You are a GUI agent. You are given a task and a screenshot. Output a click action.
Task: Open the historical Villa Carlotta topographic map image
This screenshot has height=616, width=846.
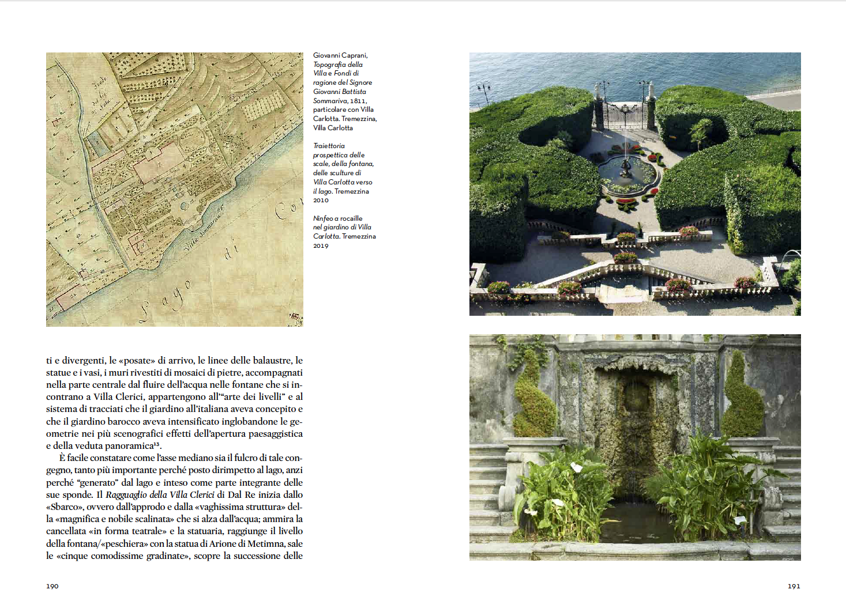tap(175, 190)
